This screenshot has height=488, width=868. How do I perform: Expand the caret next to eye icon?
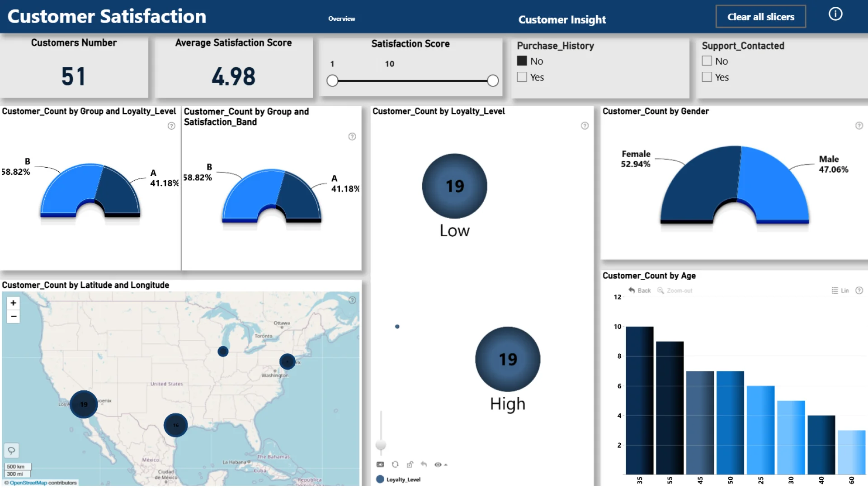coord(446,465)
